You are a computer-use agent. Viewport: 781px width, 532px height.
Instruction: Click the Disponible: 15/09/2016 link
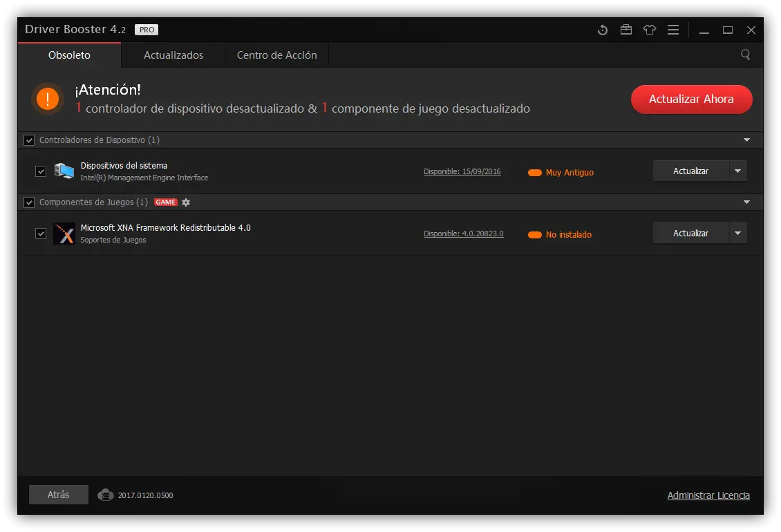point(462,171)
